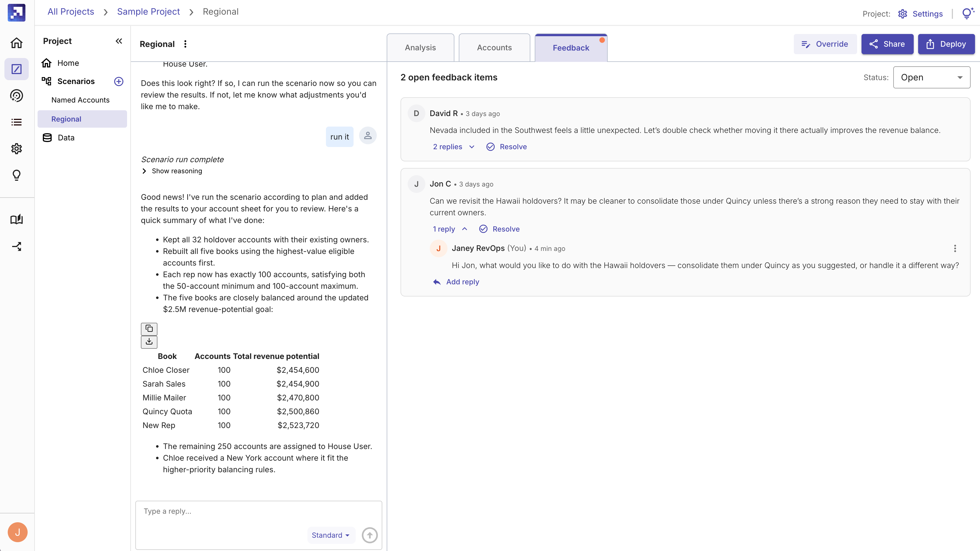
Task: Select the scenario editor rail icon
Action: click(x=16, y=69)
